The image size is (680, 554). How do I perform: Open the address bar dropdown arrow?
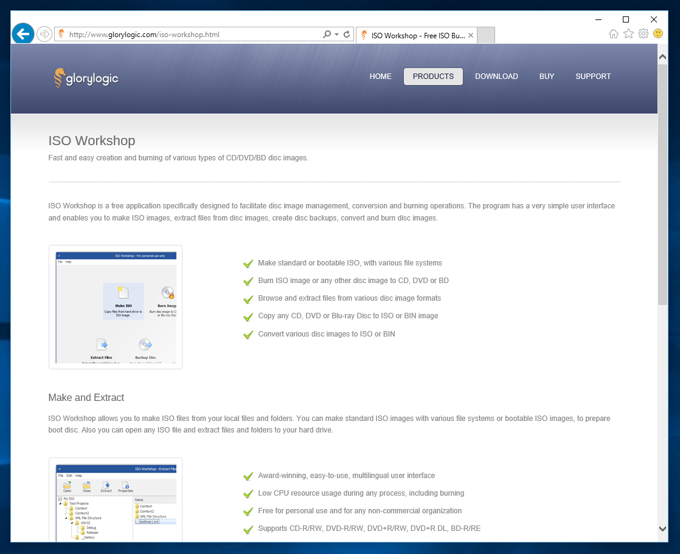[337, 34]
